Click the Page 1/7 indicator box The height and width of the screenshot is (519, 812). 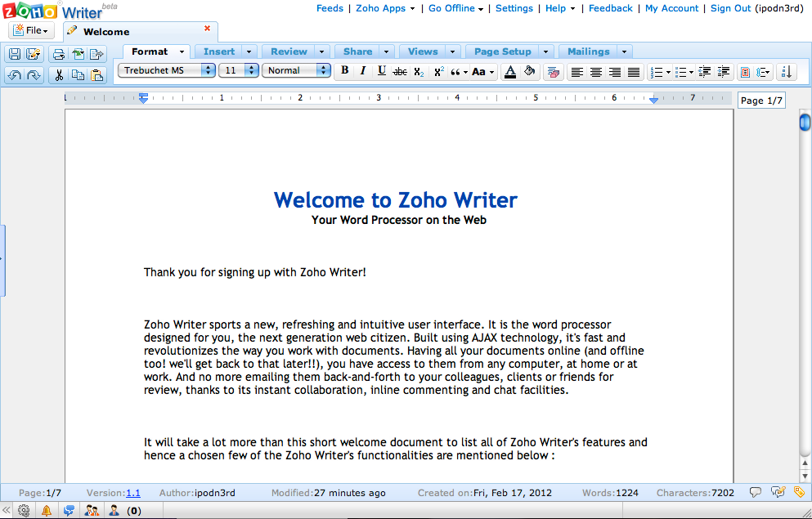[x=761, y=101]
